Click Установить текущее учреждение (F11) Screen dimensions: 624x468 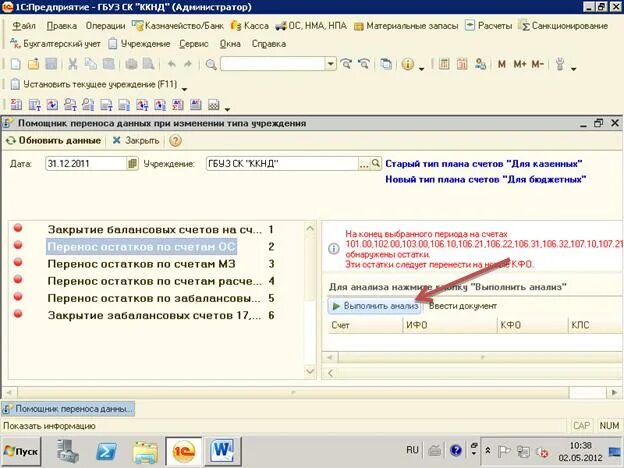tap(94, 84)
